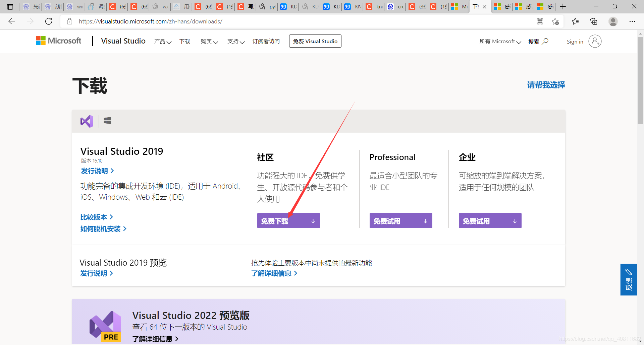The image size is (644, 345).
Task: Reload the current page
Action: 49,21
